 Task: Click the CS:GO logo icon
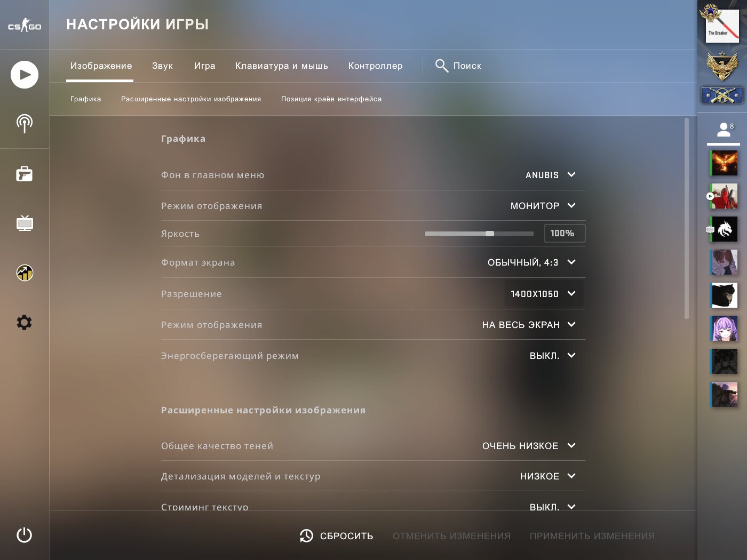coord(25,25)
